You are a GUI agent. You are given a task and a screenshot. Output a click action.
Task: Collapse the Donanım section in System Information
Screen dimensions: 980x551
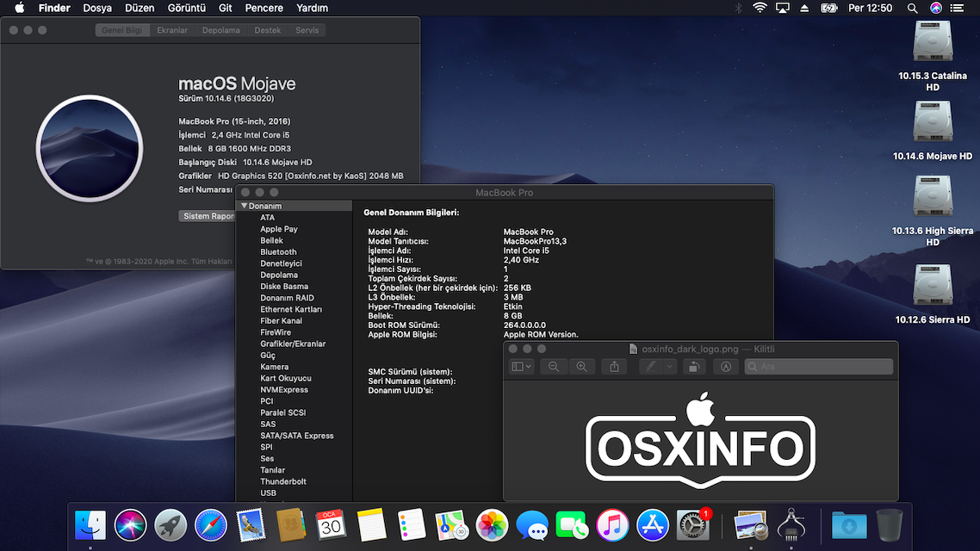pyautogui.click(x=245, y=205)
